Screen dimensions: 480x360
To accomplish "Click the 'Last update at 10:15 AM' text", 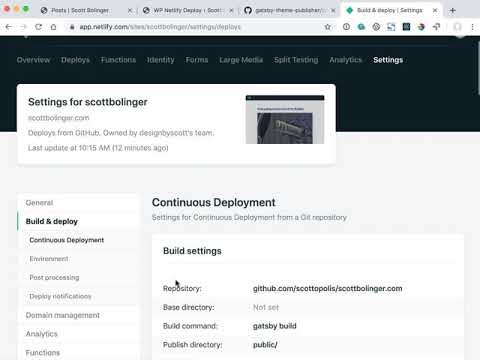I will coord(98,148).
